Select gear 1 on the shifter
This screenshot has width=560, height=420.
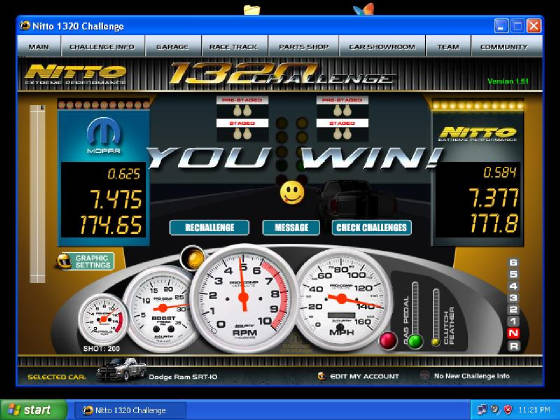click(x=513, y=321)
